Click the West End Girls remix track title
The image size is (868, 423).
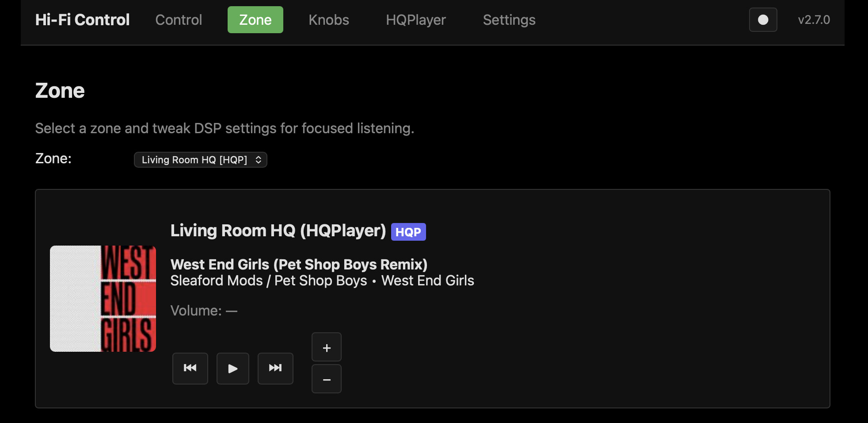299,265
